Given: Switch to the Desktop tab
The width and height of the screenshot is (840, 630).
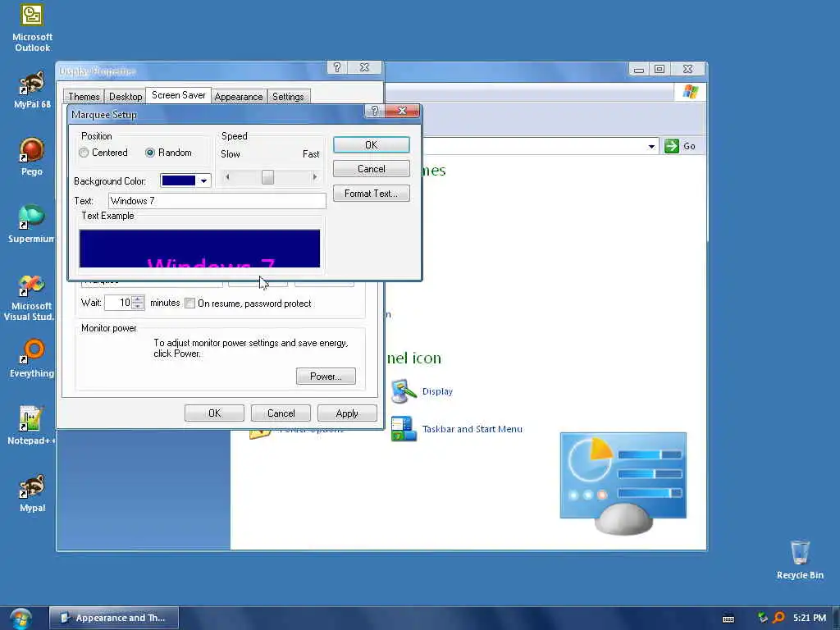Looking at the screenshot, I should 126,97.
